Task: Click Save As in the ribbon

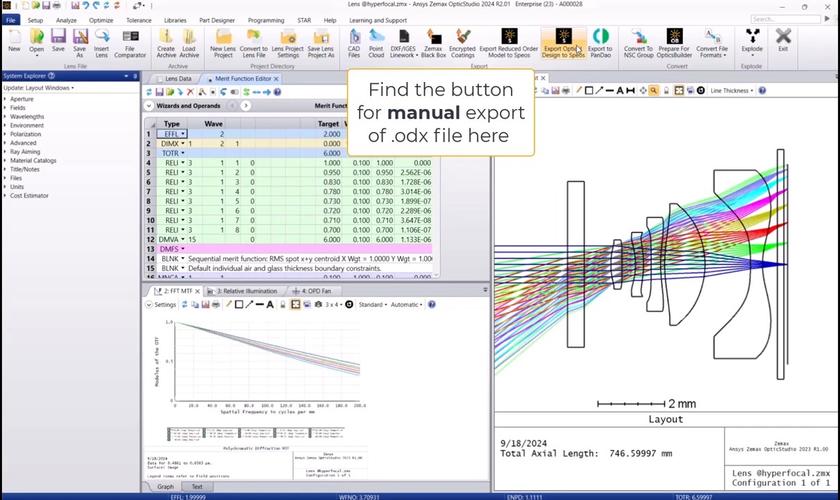Action: tap(80, 43)
